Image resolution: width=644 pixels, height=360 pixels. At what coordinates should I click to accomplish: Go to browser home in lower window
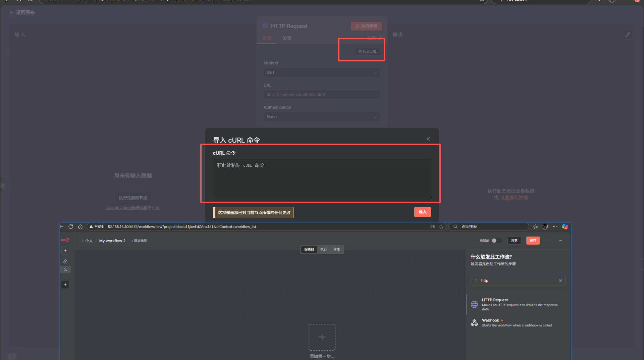80,227
